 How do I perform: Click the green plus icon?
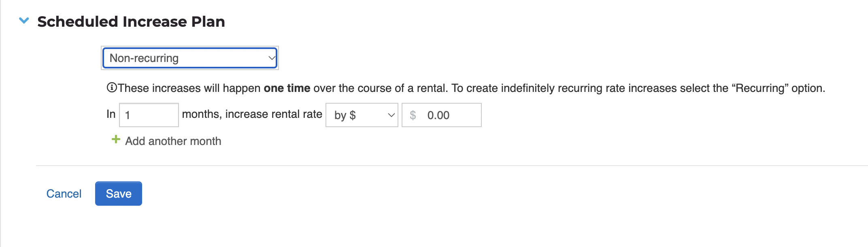click(116, 140)
